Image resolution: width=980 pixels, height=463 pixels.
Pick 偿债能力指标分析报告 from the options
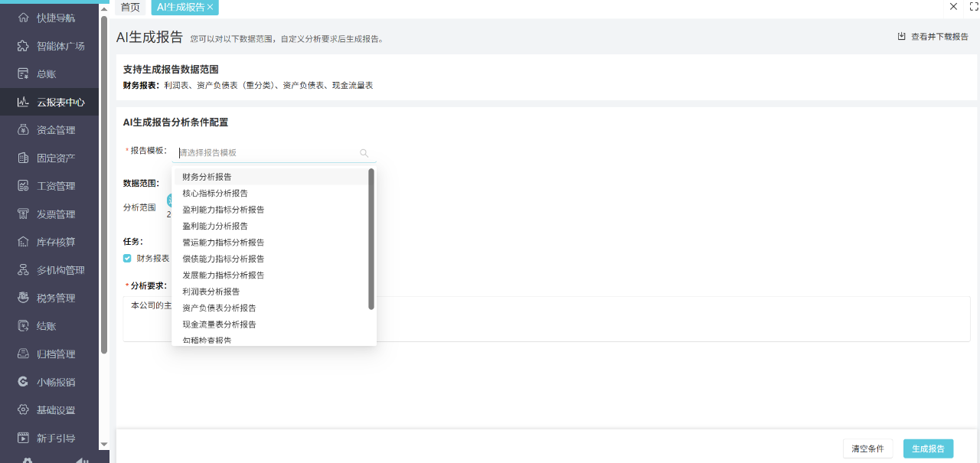[224, 258]
